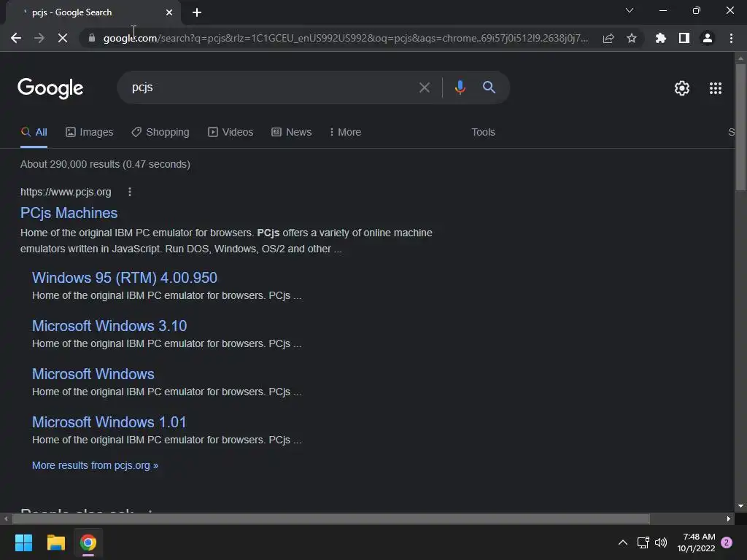747x560 pixels.
Task: Click the vertical scrollbar thumb
Action: click(740, 127)
